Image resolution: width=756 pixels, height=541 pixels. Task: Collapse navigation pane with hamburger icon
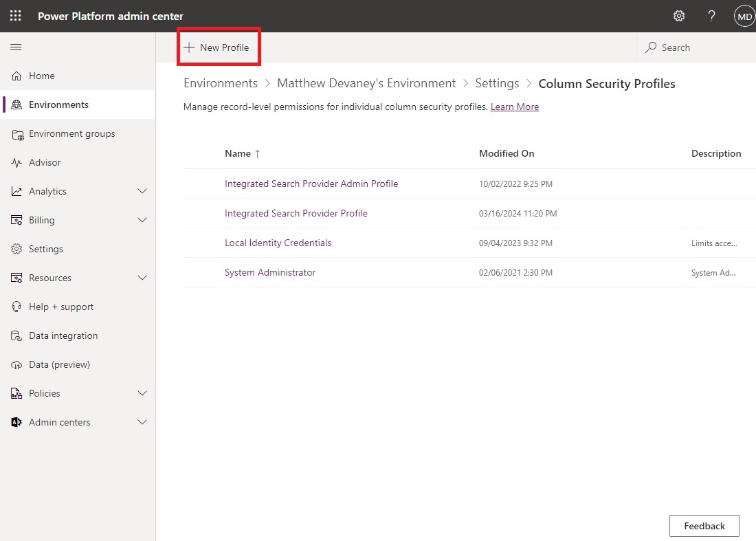[15, 47]
